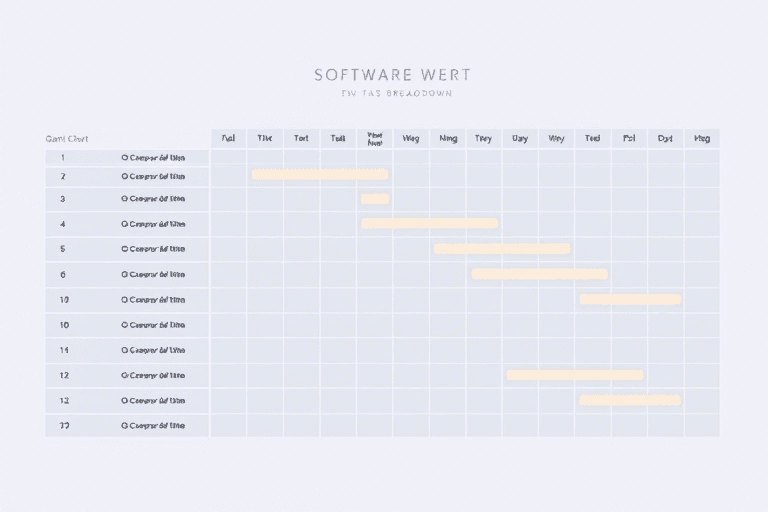Select the task name in row 4
768x512 pixels.
(156, 224)
